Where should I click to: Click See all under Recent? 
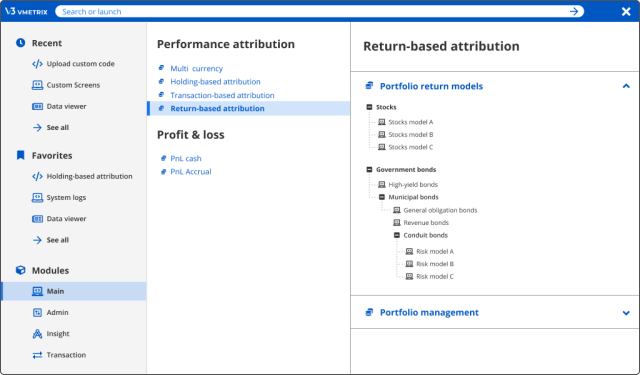(x=58, y=127)
